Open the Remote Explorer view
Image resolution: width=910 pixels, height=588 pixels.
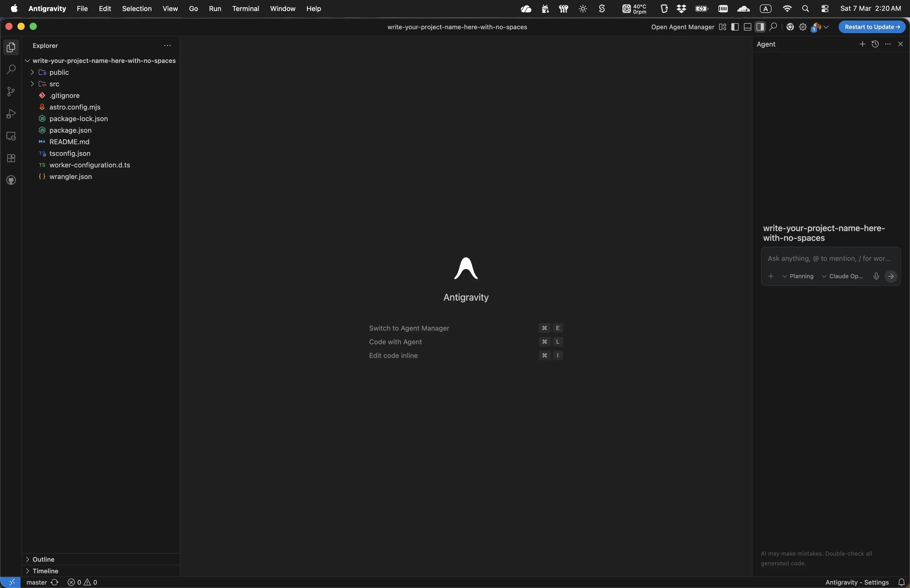(x=11, y=136)
